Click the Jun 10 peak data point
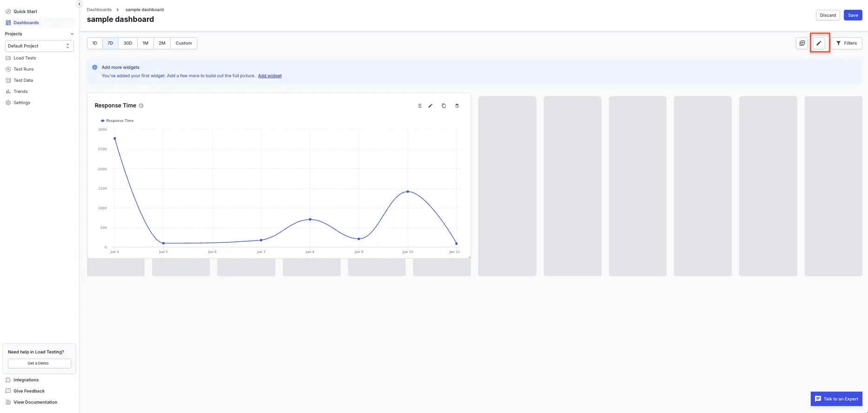The image size is (868, 413). click(x=408, y=192)
